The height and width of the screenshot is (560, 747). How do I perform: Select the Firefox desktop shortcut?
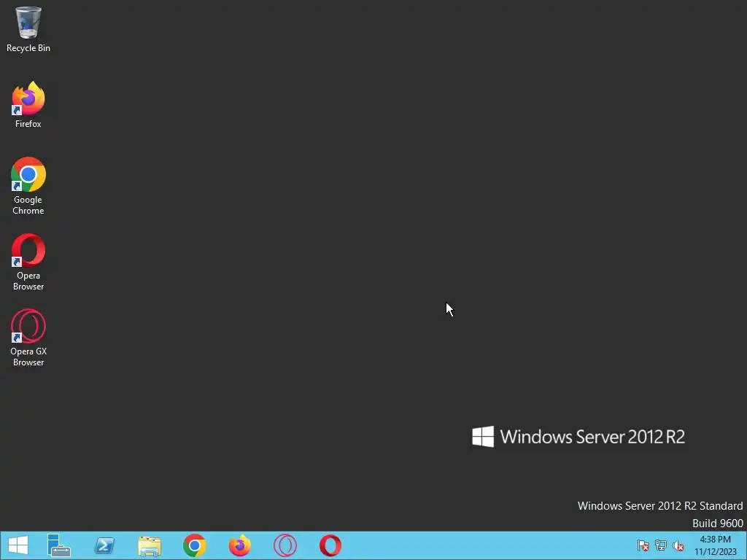28,105
